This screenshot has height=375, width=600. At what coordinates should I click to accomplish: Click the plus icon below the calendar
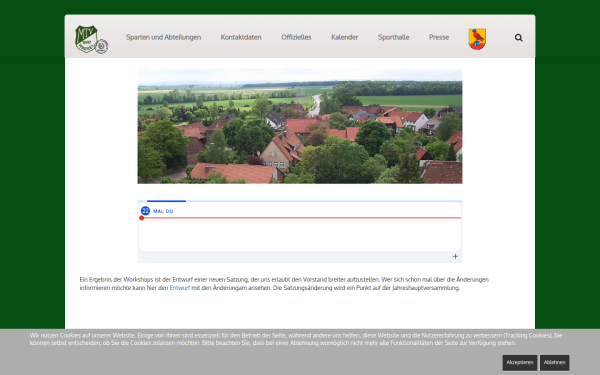click(455, 256)
